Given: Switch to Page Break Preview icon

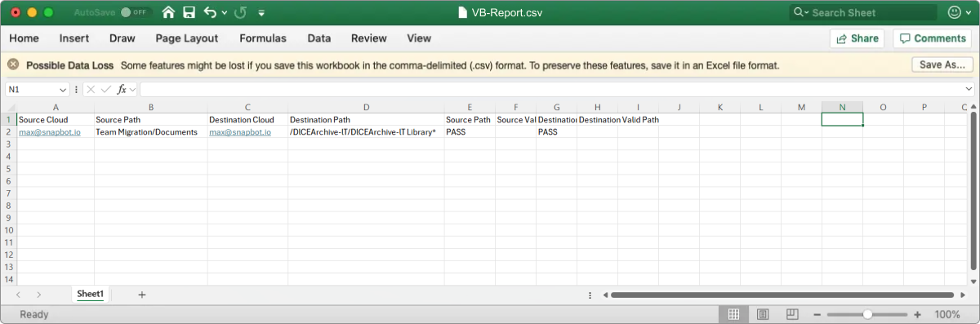Looking at the screenshot, I should (791, 314).
